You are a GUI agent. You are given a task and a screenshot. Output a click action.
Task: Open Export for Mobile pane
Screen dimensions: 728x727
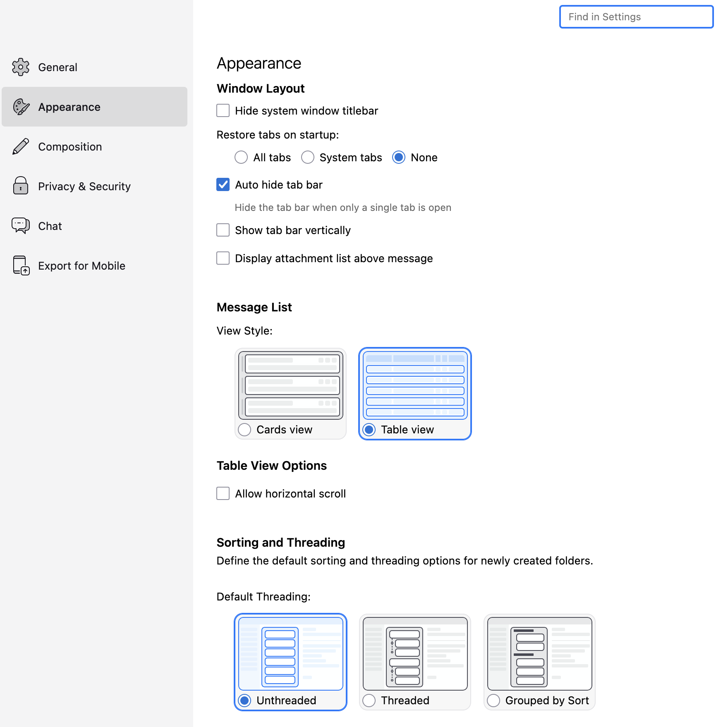94,265
